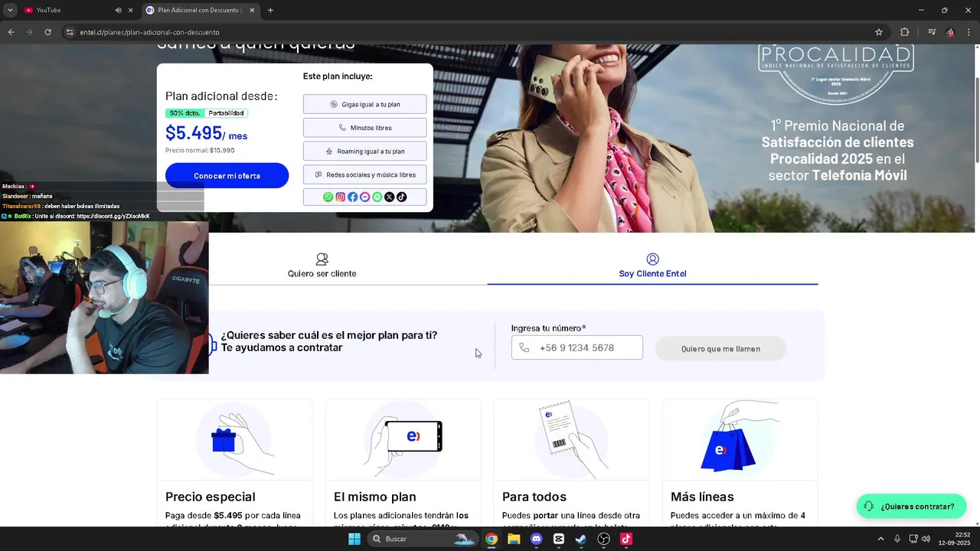Click the Para todos heading
This screenshot has height=551, width=980.
pyautogui.click(x=534, y=497)
